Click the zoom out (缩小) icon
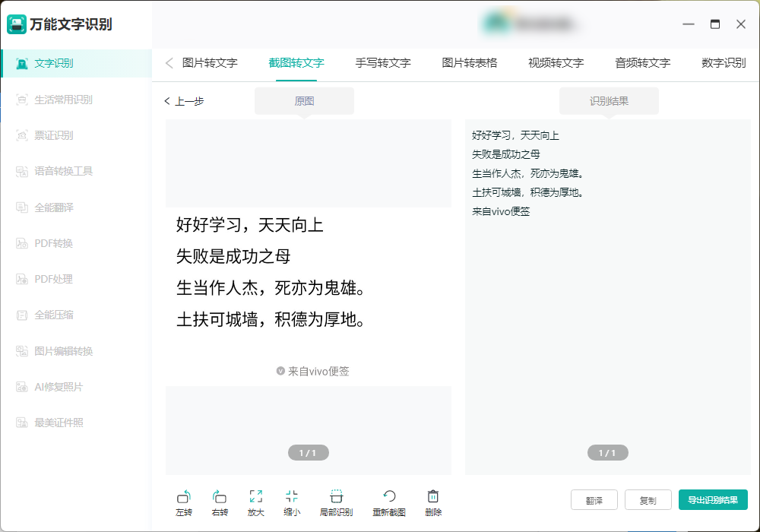Screen dimensions: 760x532 (x=293, y=502)
